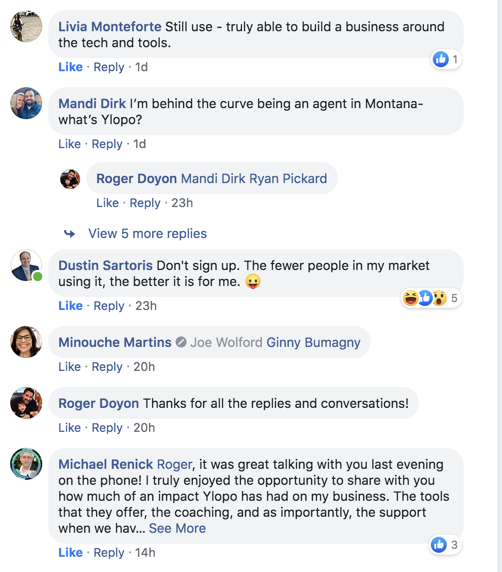The width and height of the screenshot is (502, 572).
Task: Open like reaction count on Livia Monteforte's comment
Action: tap(446, 59)
